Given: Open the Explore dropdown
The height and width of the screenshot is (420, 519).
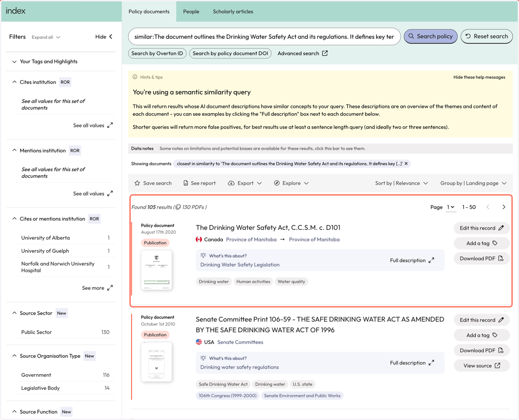Looking at the screenshot, I should coord(292,183).
